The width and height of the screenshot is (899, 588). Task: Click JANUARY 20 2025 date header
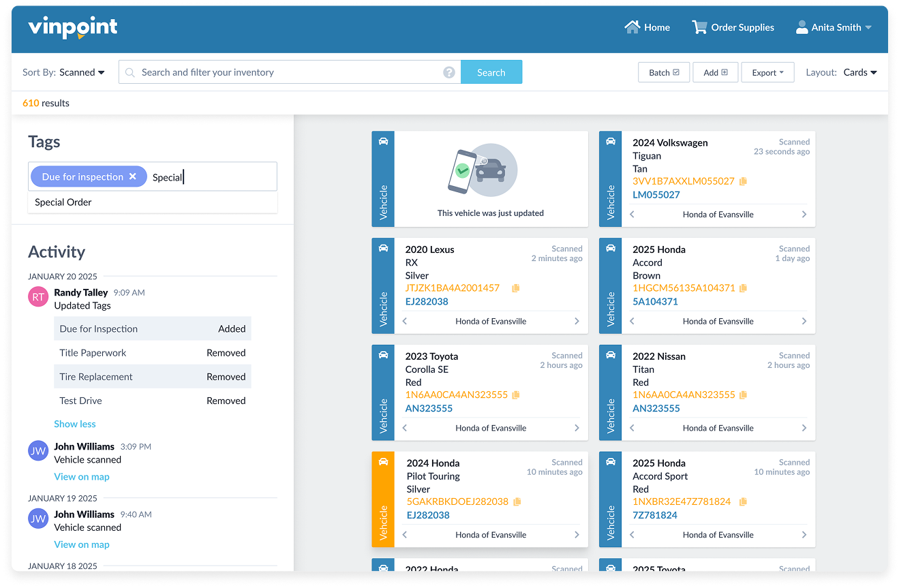[x=63, y=277]
